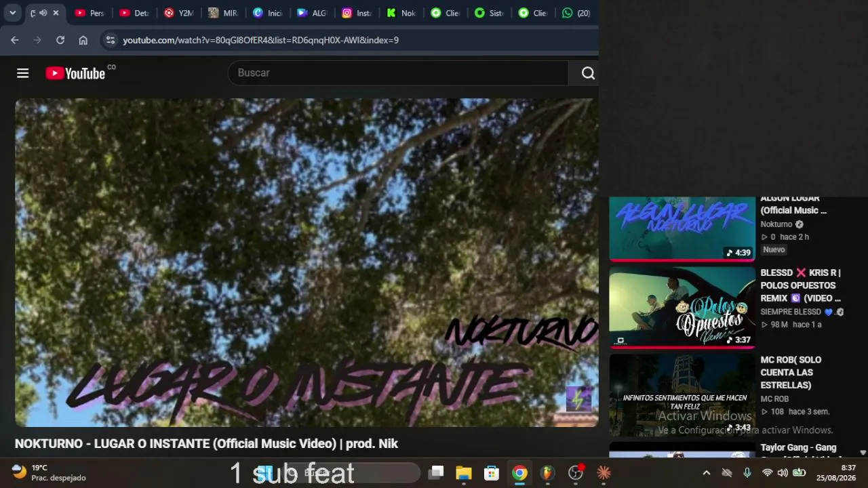Viewport: 868px width, 488px height.
Task: Open the 'Sist' tab
Action: pos(490,13)
